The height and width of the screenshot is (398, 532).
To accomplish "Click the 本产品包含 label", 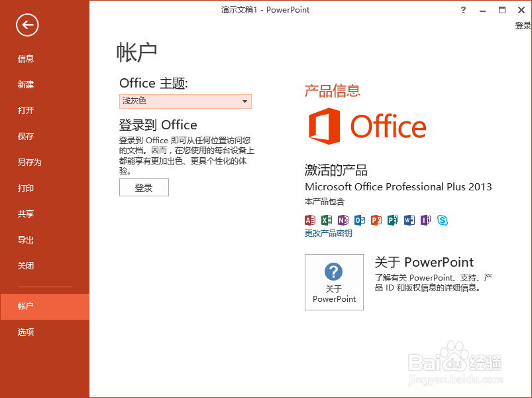I will (325, 202).
